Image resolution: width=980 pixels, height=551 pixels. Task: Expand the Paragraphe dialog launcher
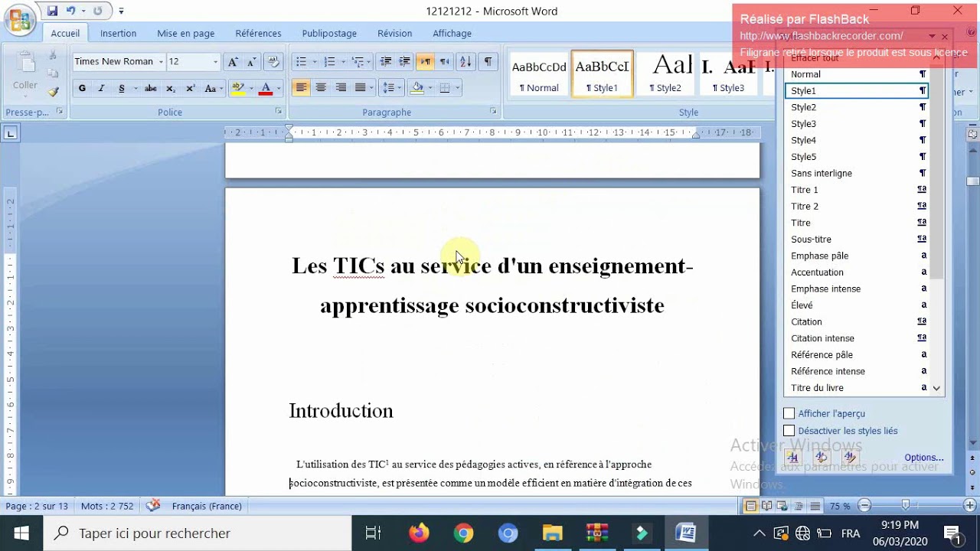[494, 112]
